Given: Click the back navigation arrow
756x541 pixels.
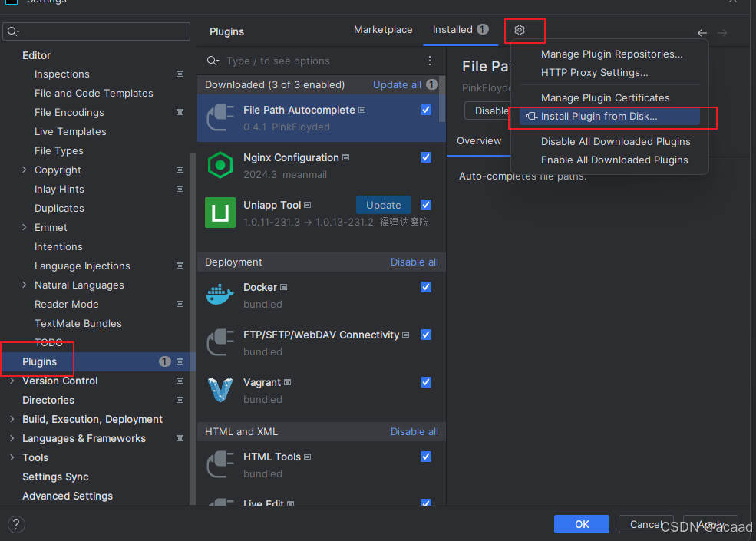Looking at the screenshot, I should pos(702,33).
